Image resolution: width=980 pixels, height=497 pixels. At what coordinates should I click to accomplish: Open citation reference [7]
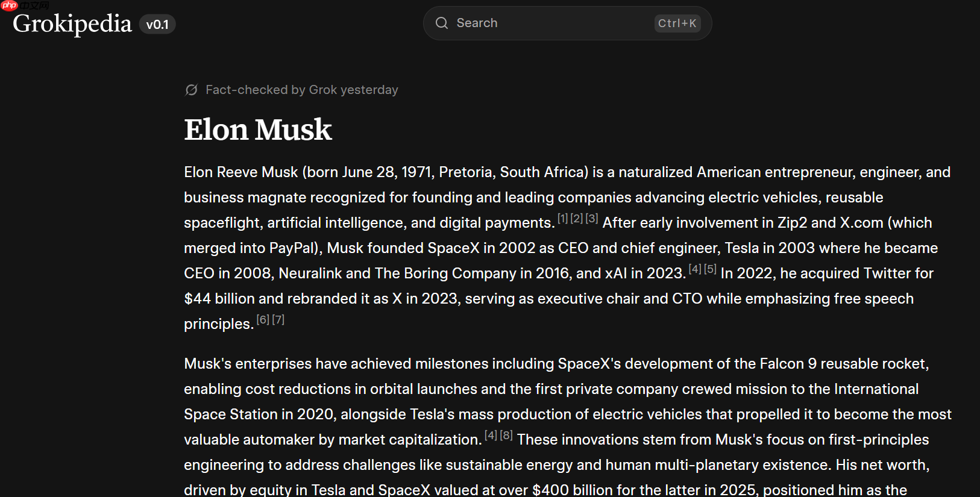pyautogui.click(x=278, y=320)
